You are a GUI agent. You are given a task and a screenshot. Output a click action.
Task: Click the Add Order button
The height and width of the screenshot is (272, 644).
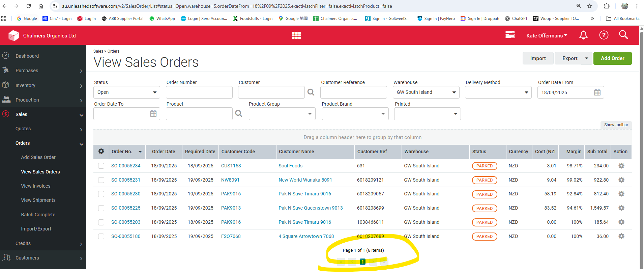point(612,58)
